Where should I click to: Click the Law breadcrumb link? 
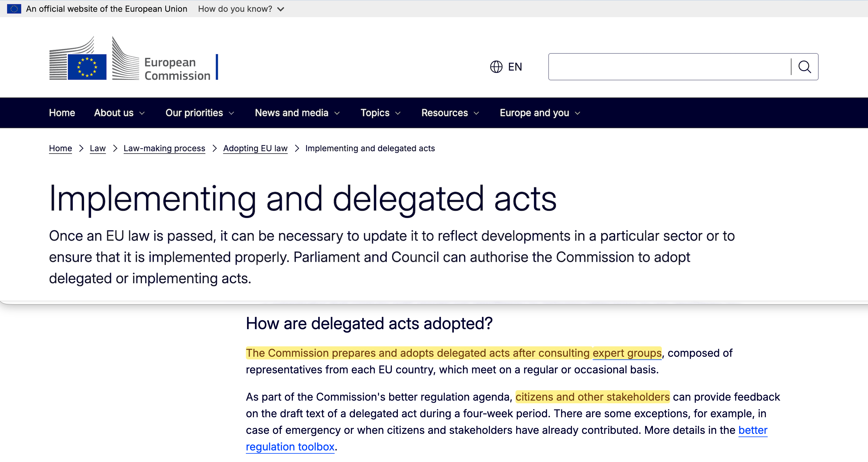[x=98, y=148]
